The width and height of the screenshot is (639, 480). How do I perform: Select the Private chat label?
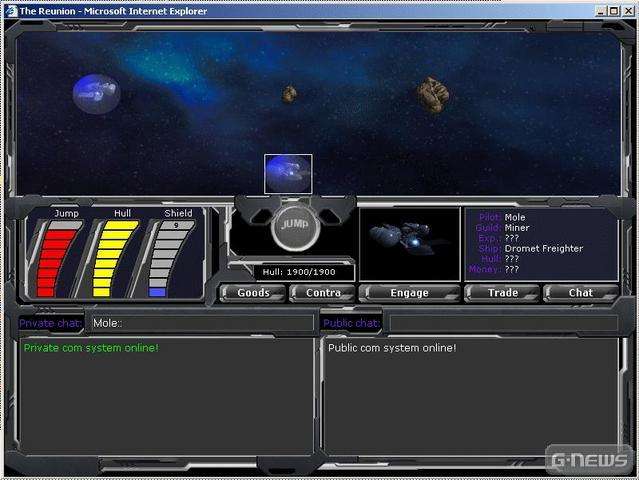point(51,323)
